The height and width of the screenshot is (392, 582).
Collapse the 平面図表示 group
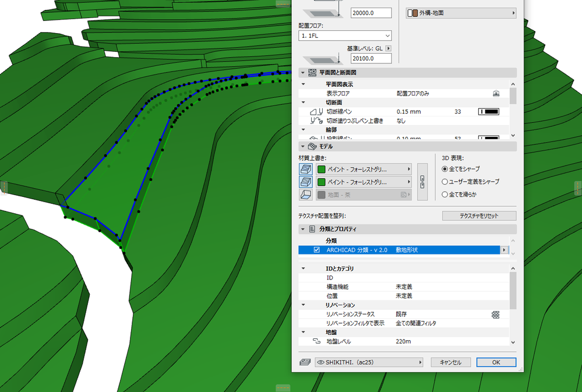[x=304, y=84]
